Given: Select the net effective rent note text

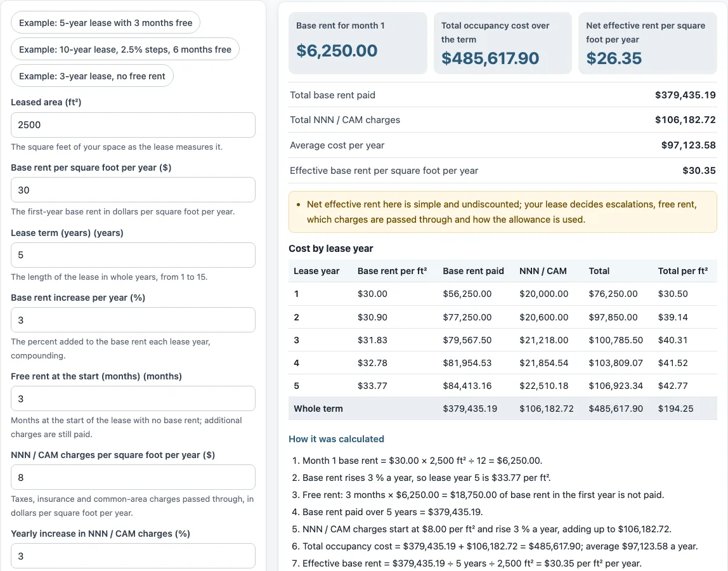Looking at the screenshot, I should 502,212.
